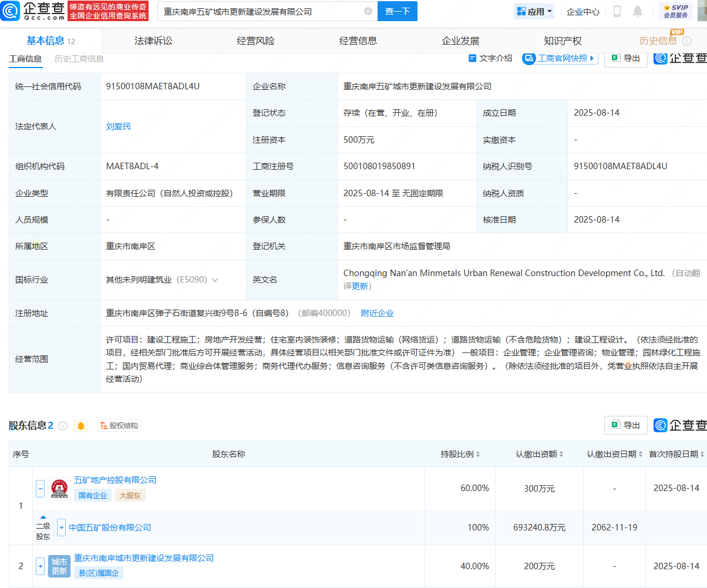The width and height of the screenshot is (707, 588).
Task: Select the 工商信息 sub-tab
Action: [25, 59]
